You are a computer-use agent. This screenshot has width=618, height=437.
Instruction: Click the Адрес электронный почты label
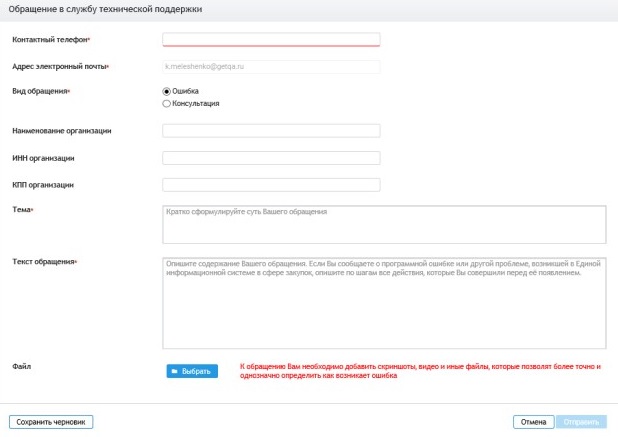coord(58,67)
